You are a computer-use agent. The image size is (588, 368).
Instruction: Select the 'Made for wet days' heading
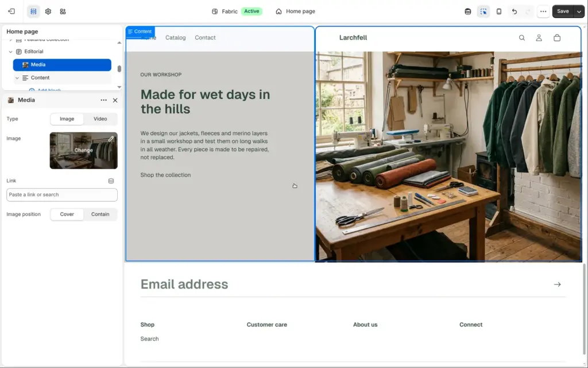pyautogui.click(x=205, y=102)
